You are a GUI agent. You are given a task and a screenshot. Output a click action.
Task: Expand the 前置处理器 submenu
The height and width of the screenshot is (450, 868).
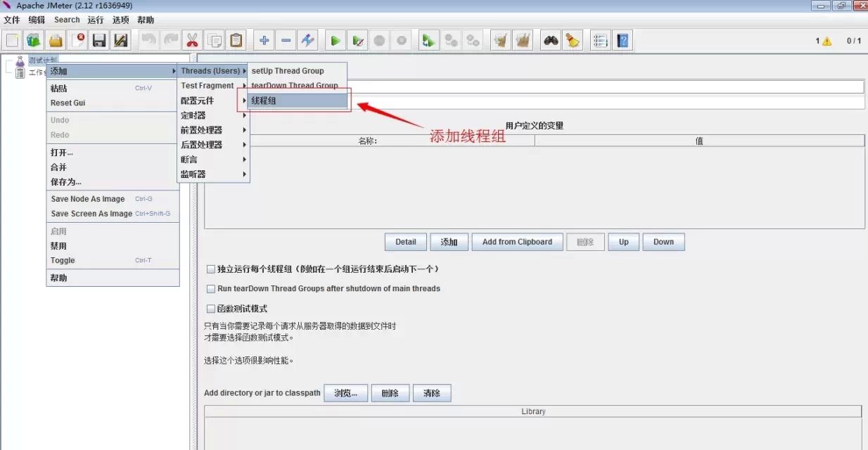(213, 130)
